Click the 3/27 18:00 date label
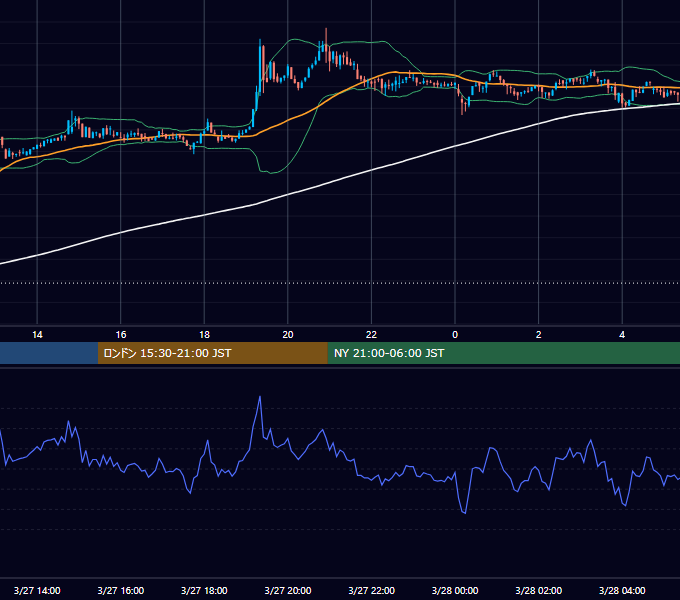 (x=204, y=590)
